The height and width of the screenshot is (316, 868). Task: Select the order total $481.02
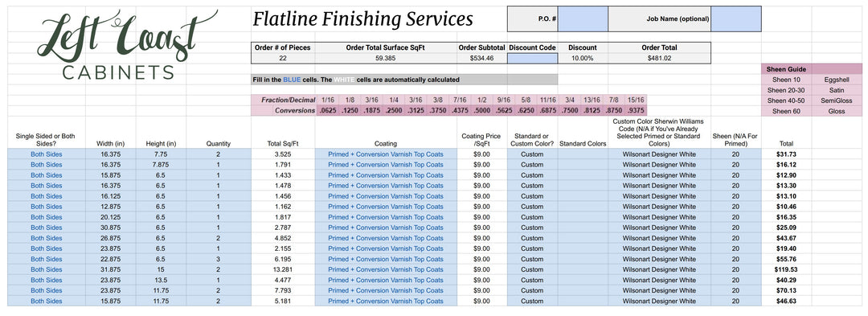click(x=659, y=58)
